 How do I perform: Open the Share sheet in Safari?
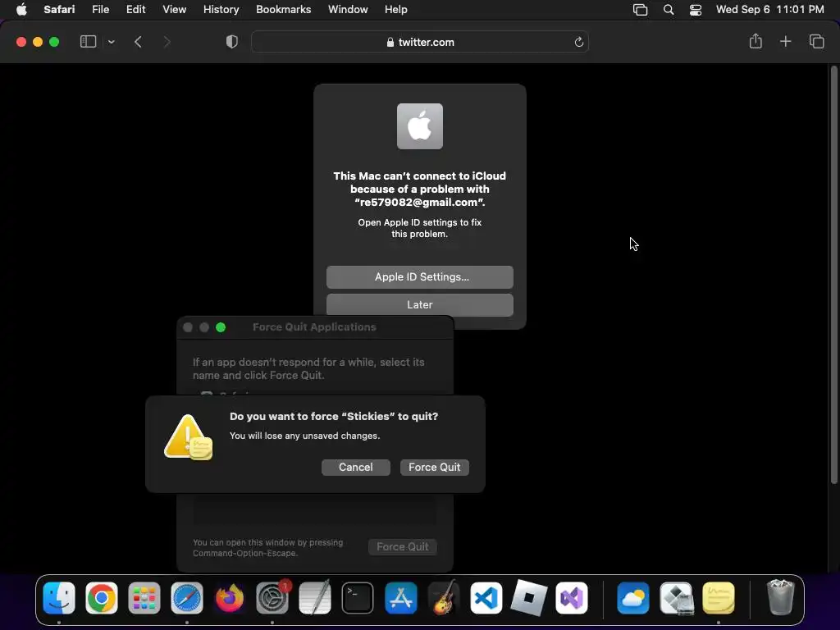(756, 41)
